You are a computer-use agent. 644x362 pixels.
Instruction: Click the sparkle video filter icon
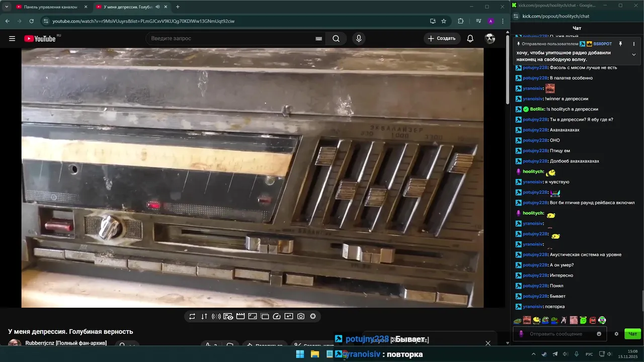click(x=289, y=316)
